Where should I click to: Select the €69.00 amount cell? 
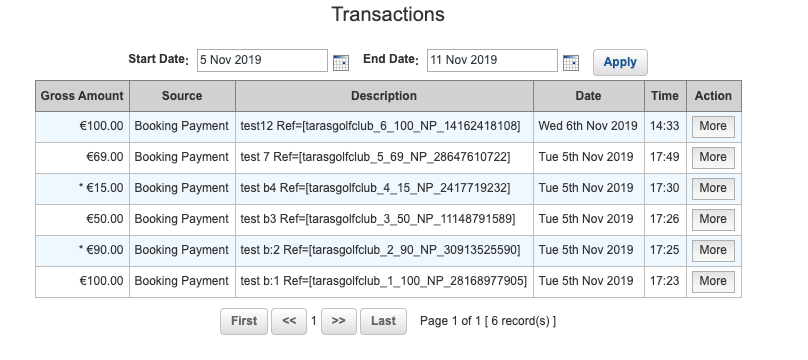[x=82, y=158]
